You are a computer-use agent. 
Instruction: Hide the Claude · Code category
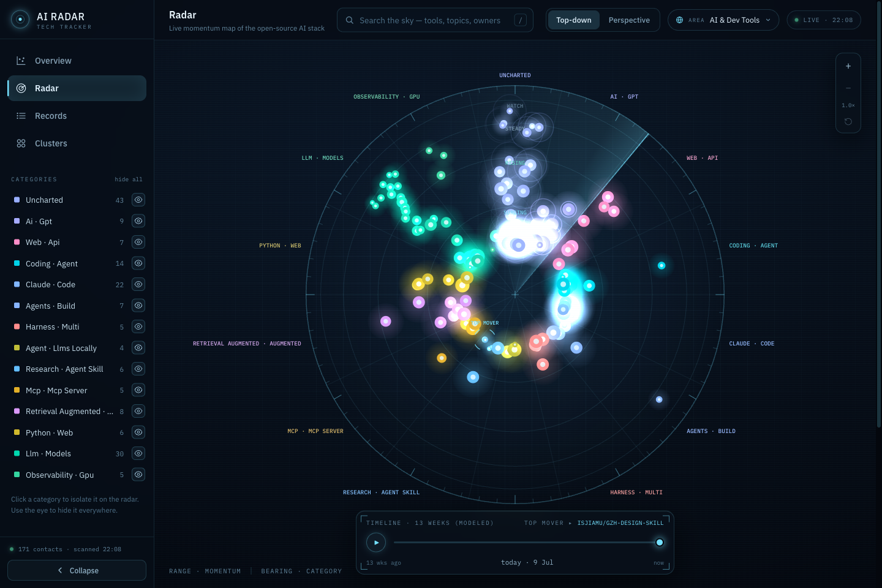138,284
